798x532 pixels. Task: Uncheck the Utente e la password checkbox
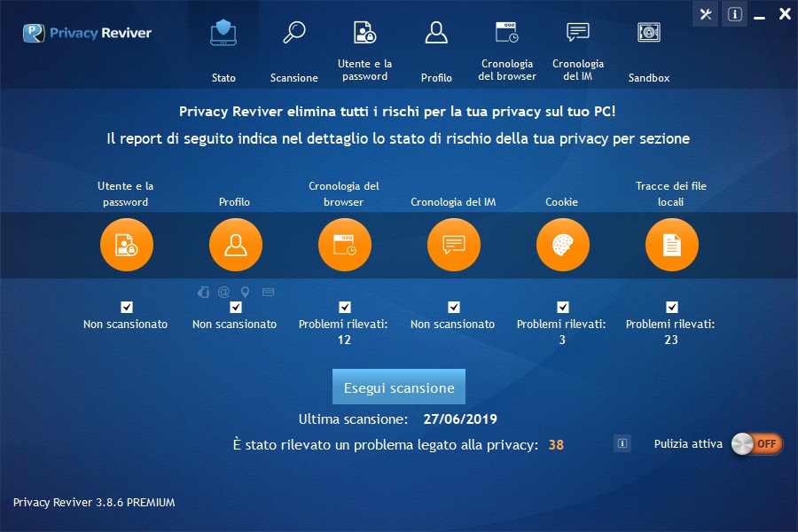pos(127,307)
